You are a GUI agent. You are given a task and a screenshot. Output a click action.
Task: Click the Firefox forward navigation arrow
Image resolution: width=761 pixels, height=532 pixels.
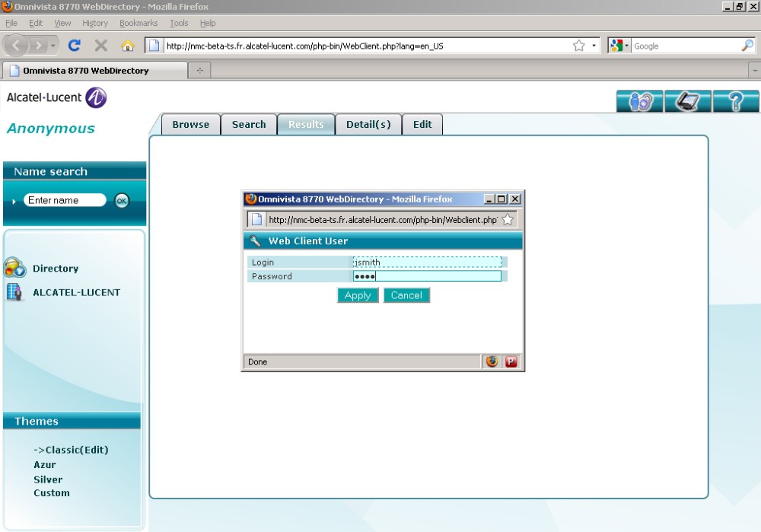pos(37,46)
